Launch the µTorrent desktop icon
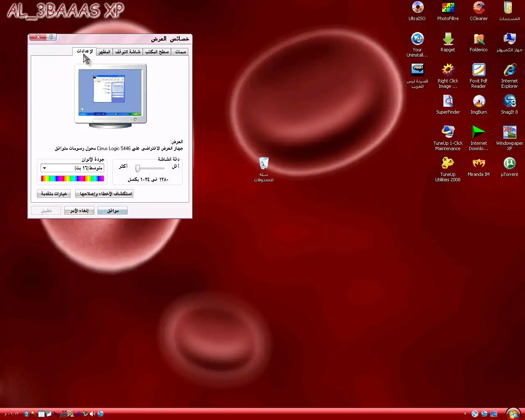 tap(509, 167)
